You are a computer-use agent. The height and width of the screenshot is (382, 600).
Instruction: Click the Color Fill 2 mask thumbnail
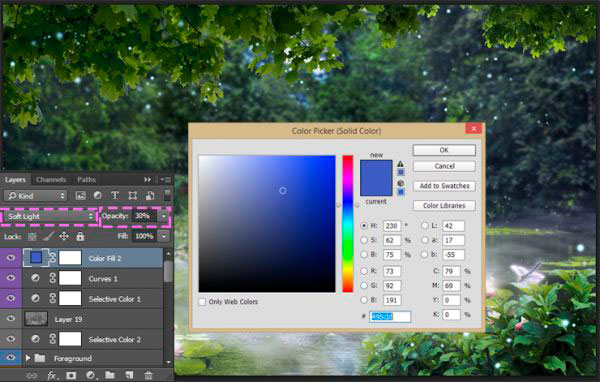[70, 258]
